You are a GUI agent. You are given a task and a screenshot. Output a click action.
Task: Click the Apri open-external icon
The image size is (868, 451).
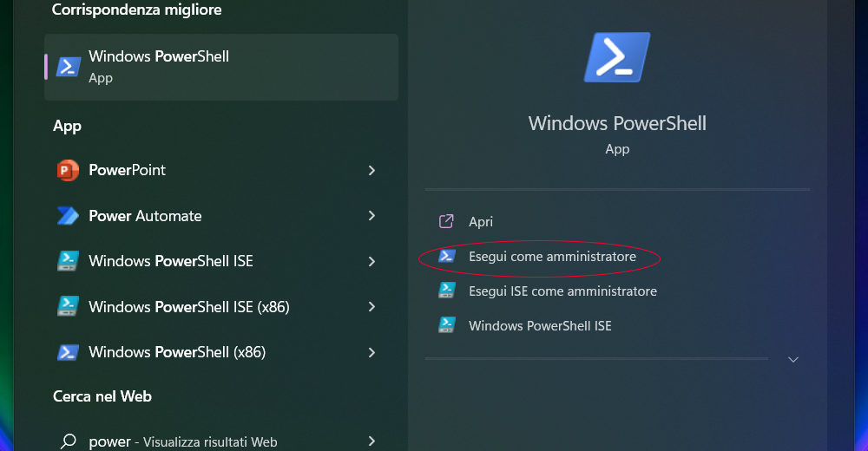click(447, 221)
